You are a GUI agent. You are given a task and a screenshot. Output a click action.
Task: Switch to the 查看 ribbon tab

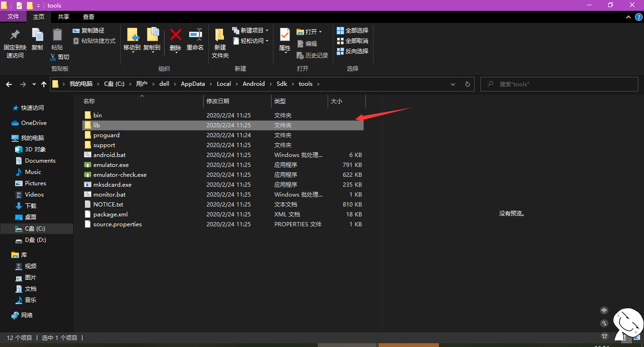click(x=89, y=17)
